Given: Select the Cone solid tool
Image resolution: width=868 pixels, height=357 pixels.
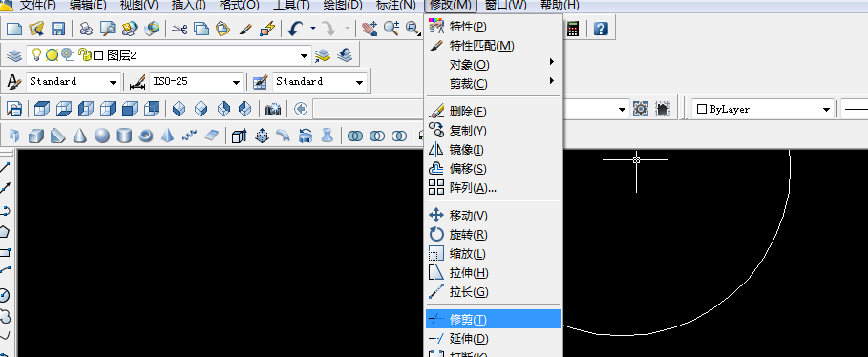Looking at the screenshot, I should tap(79, 136).
